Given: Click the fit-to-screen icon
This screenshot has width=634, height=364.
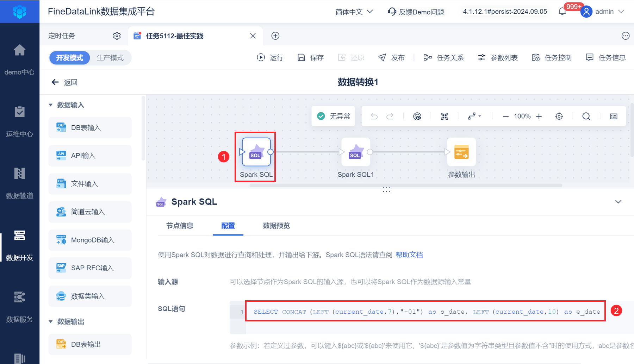Looking at the screenshot, I should [445, 116].
